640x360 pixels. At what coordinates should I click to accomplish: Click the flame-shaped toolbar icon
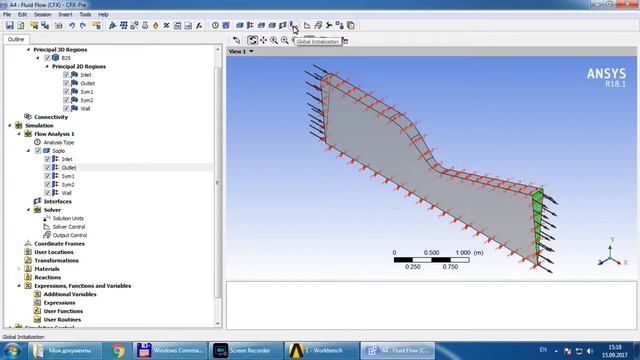156,25
